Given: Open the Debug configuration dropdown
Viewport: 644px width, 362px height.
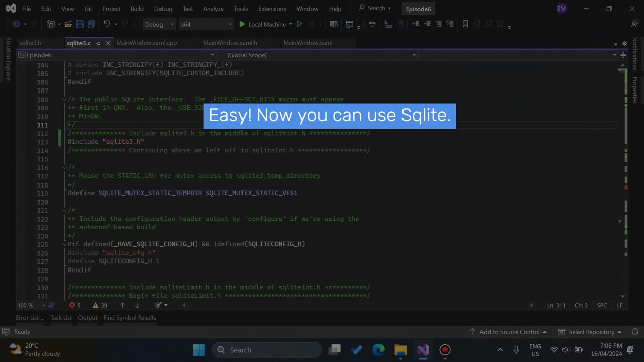Looking at the screenshot, I should coord(159,24).
